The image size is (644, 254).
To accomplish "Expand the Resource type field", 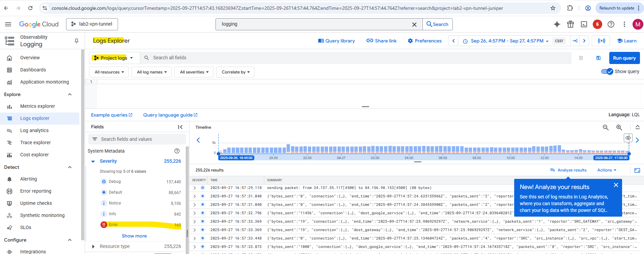I will click(x=93, y=247).
